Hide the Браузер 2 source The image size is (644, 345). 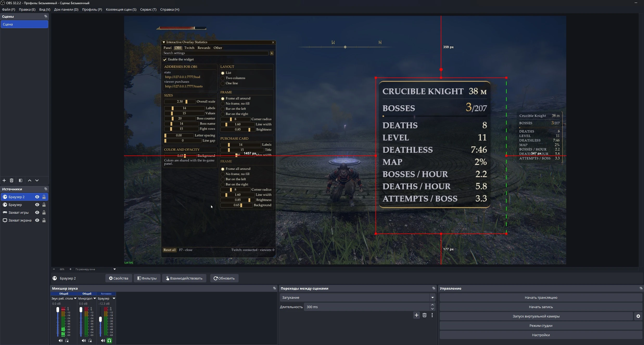click(x=37, y=197)
